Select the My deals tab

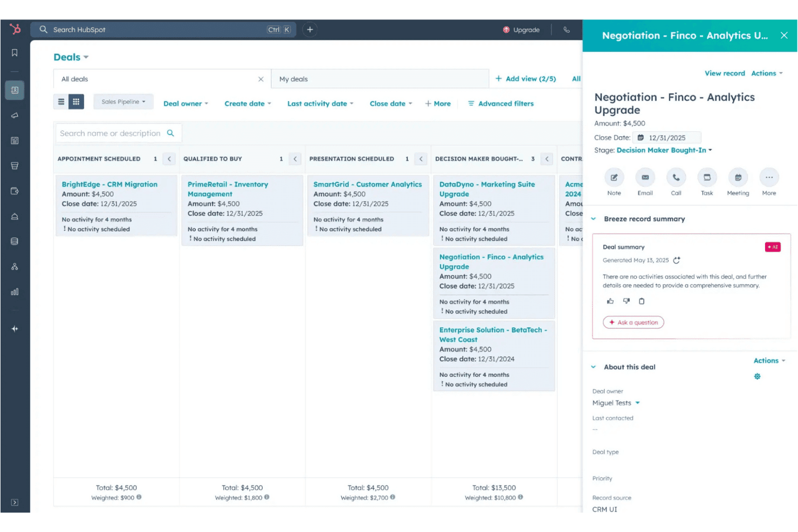tap(380, 79)
